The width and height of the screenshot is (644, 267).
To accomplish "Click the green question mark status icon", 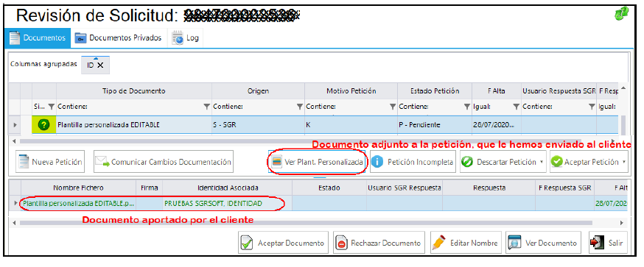I will coord(44,125).
